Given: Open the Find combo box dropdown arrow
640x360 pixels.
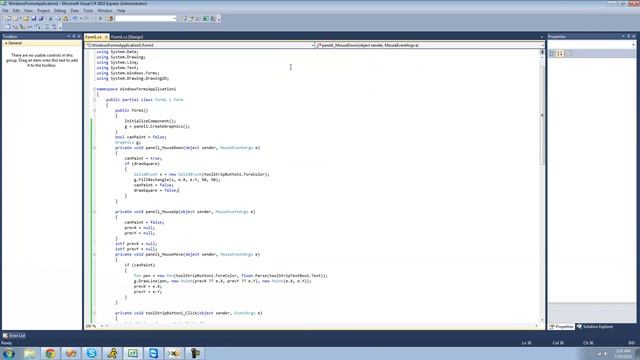Looking at the screenshot, I should coord(174,18).
